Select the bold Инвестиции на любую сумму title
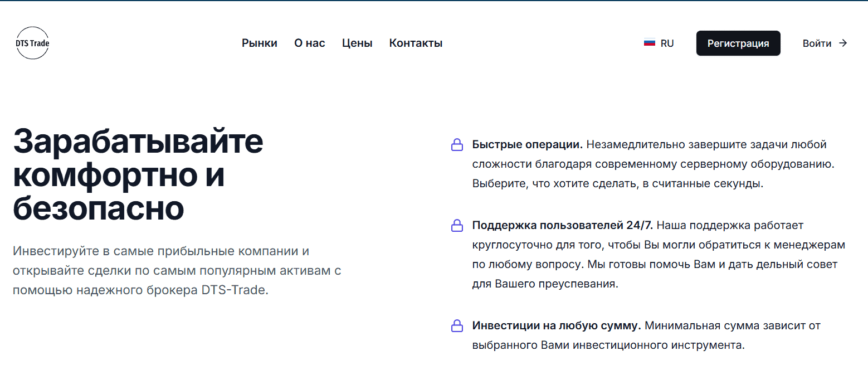The height and width of the screenshot is (375, 868). tap(557, 325)
